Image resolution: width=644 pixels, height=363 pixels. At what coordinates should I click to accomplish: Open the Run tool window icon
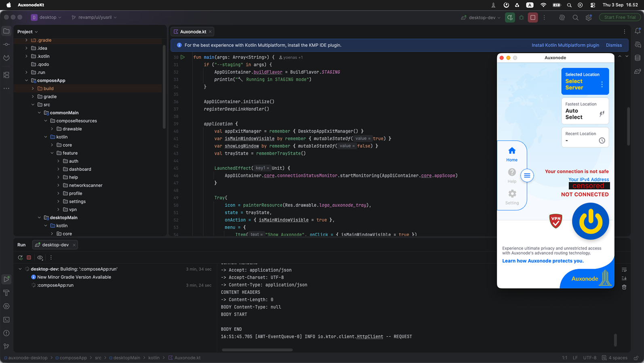[x=6, y=279]
